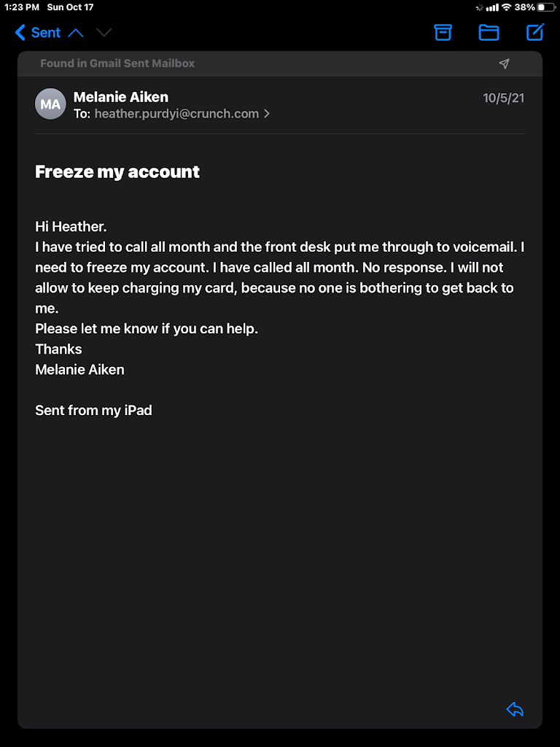The image size is (560, 747).
Task: Tap the Found in Gmail Sent Mailbox banner
Action: pos(117,63)
